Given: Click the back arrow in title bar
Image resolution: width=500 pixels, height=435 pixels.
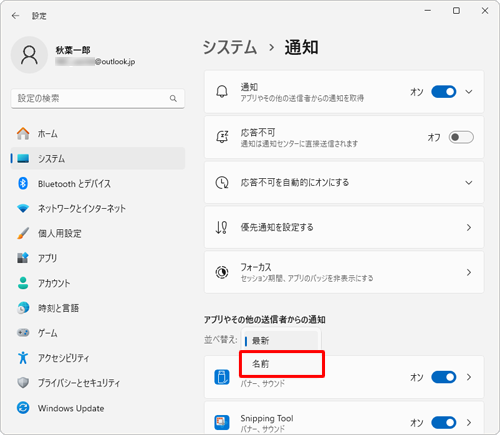Looking at the screenshot, I should [15, 16].
